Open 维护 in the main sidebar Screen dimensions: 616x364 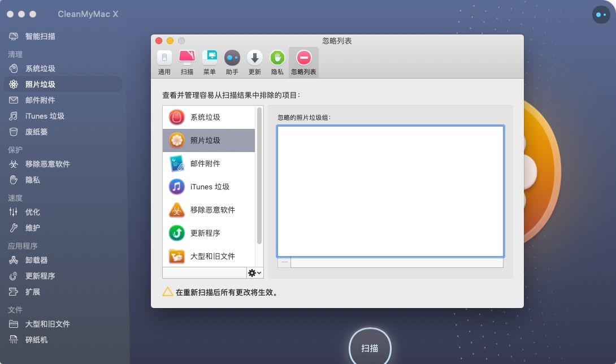[x=63, y=228]
